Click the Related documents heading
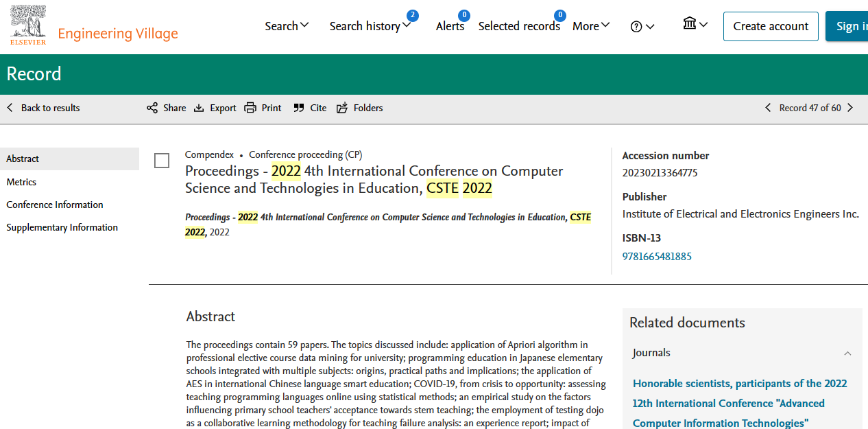 [x=687, y=323]
